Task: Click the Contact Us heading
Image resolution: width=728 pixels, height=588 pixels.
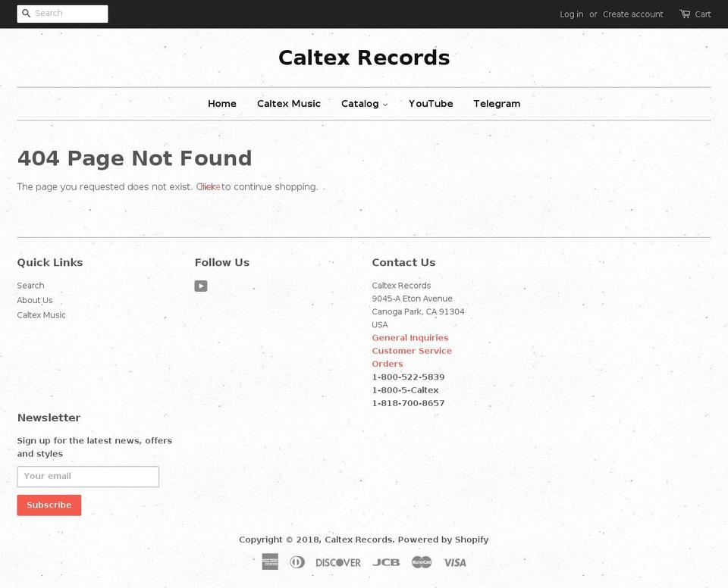Action: [x=403, y=262]
